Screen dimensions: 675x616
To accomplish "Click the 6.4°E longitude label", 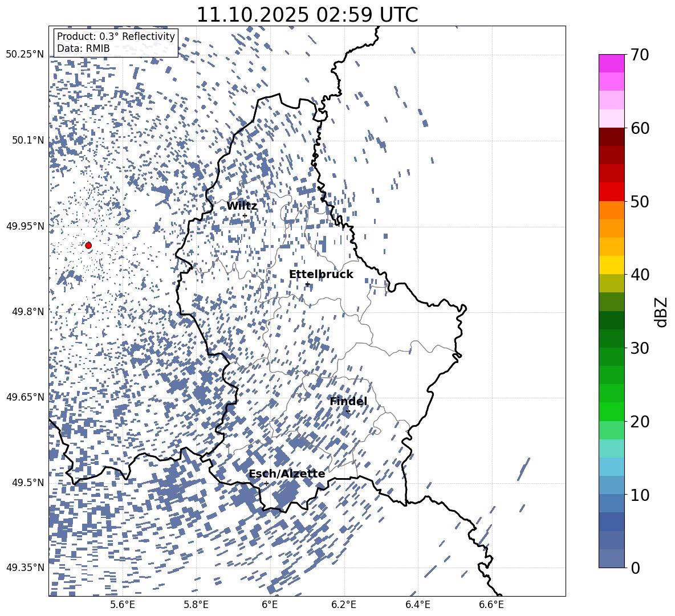I will click(x=418, y=605).
